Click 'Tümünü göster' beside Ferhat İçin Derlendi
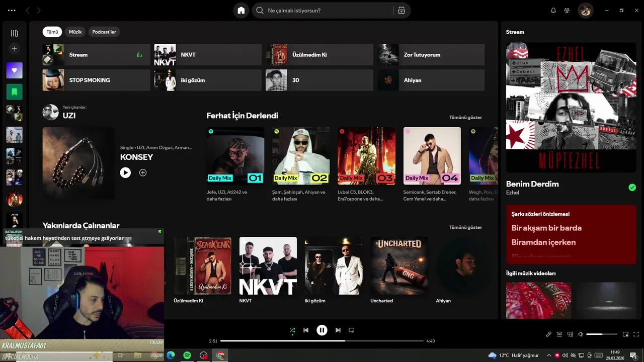644x362 pixels. 465,117
